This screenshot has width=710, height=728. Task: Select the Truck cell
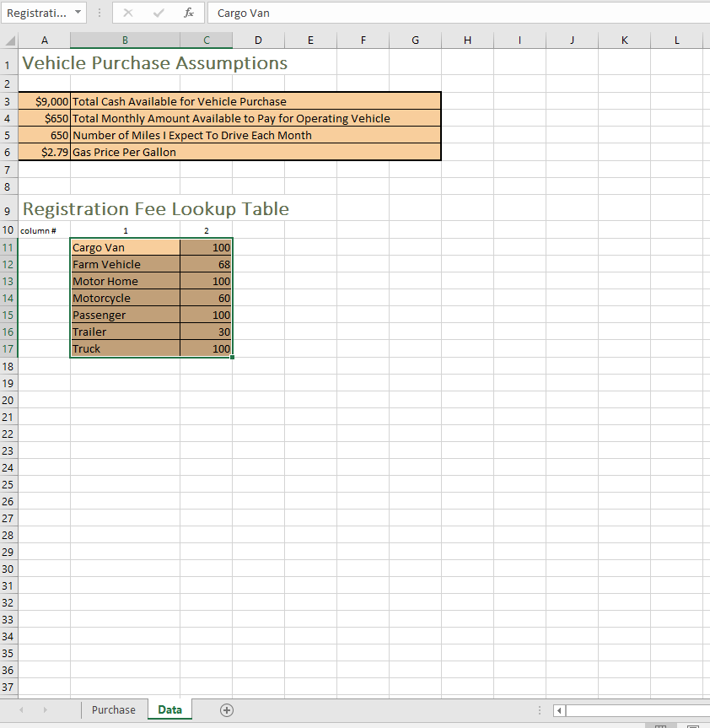126,348
